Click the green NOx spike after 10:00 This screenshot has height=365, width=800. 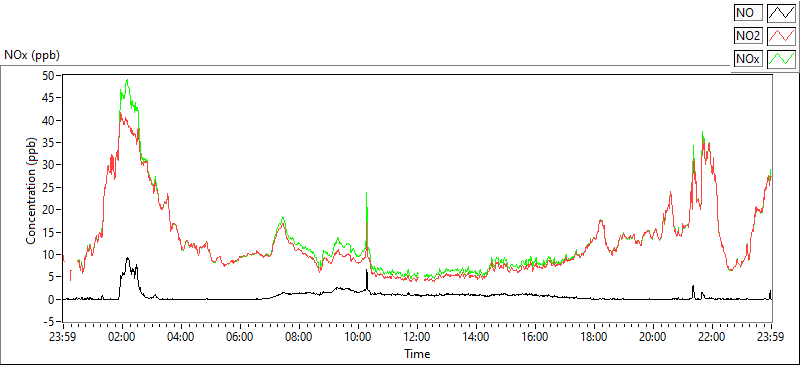click(366, 193)
